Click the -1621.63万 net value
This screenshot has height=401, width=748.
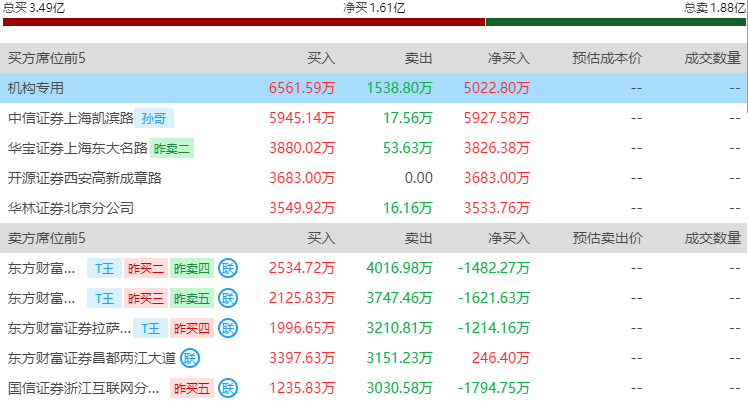point(494,298)
